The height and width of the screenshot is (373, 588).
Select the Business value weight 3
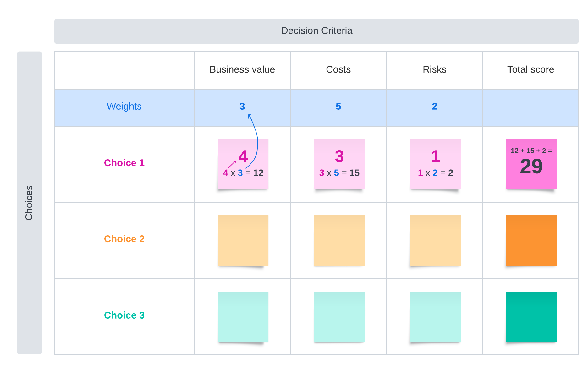click(242, 107)
